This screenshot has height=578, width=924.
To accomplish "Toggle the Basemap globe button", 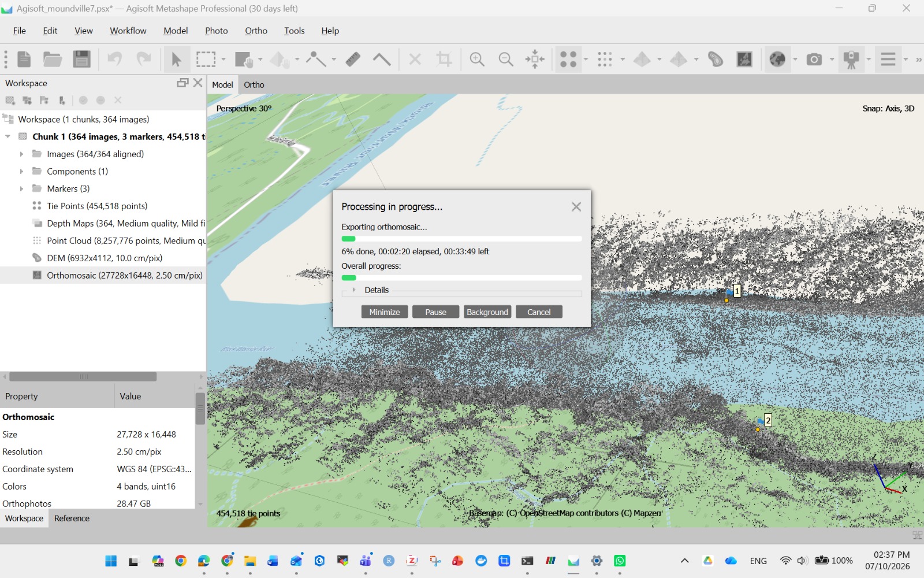I will (x=777, y=59).
